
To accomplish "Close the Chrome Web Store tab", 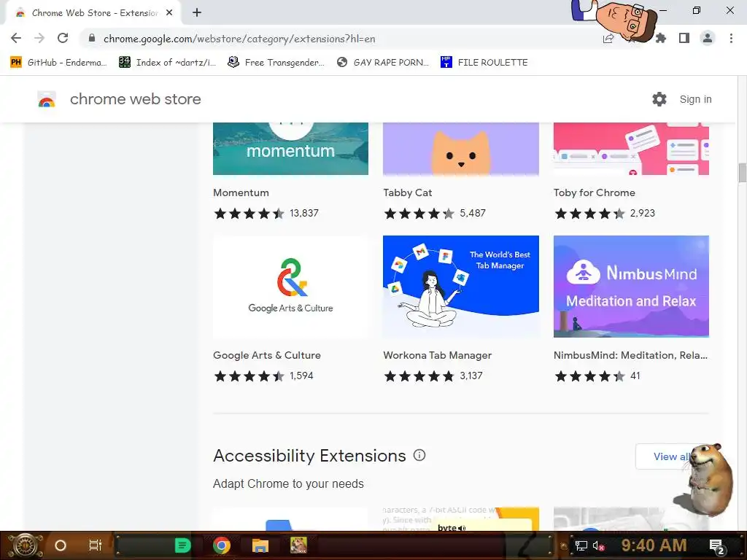I will [169, 13].
